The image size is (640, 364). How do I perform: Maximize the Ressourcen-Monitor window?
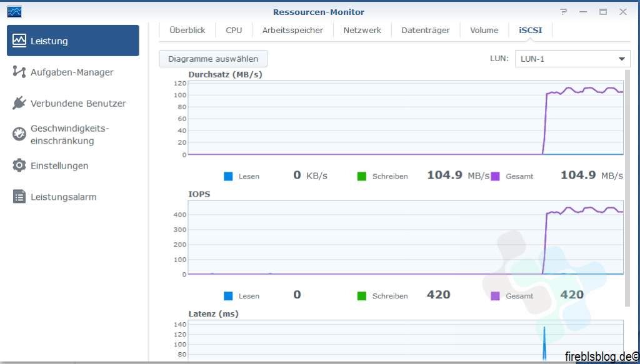tap(603, 12)
